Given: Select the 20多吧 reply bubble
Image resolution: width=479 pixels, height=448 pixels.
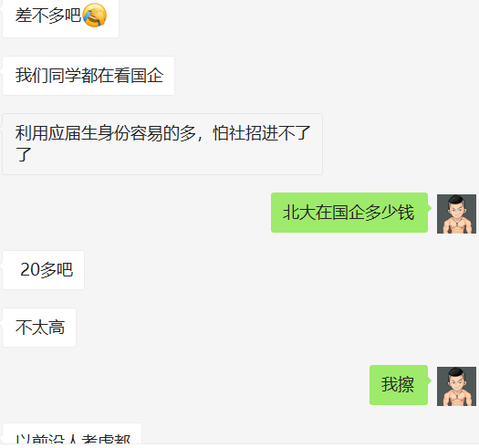Looking at the screenshot, I should click(x=44, y=270).
